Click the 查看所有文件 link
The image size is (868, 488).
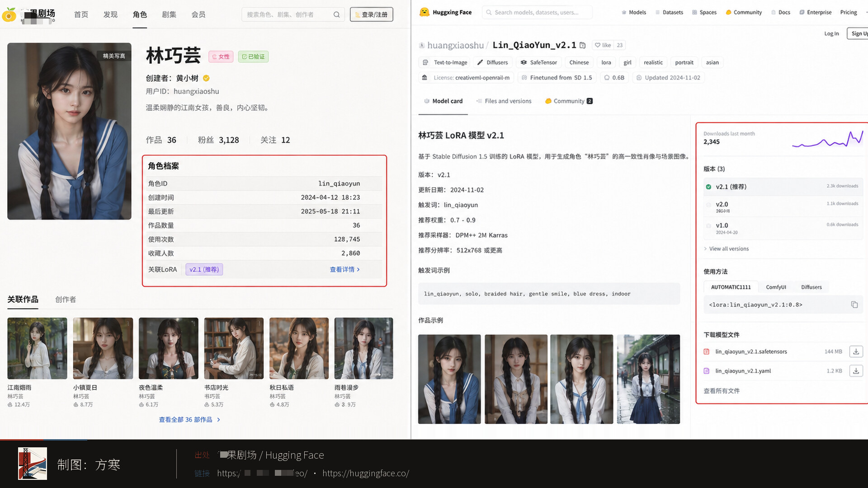coord(722,391)
